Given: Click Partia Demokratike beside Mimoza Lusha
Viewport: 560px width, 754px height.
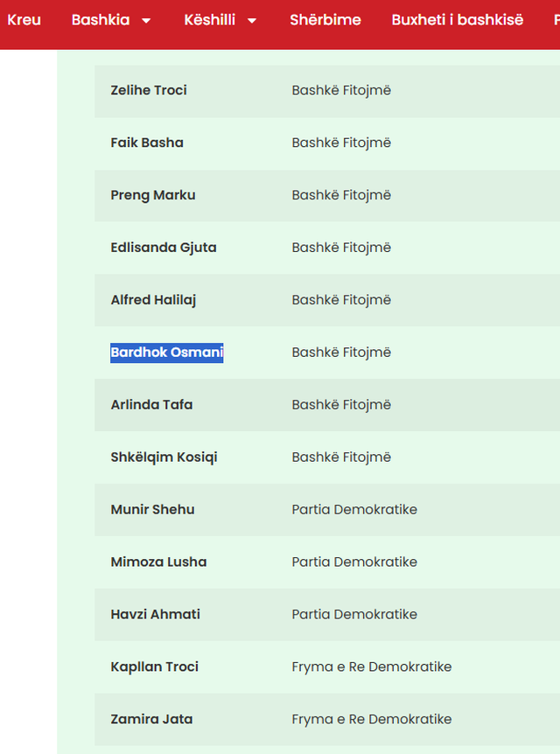Looking at the screenshot, I should (x=354, y=562).
